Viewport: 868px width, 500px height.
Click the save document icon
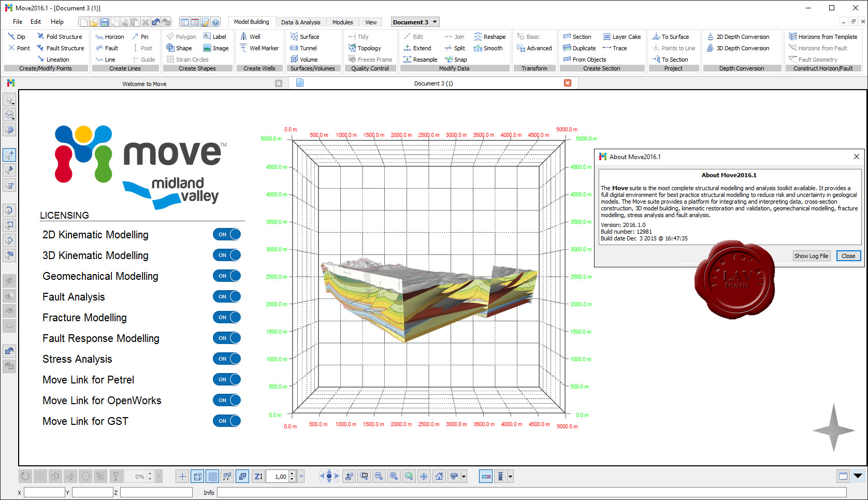coord(105,22)
